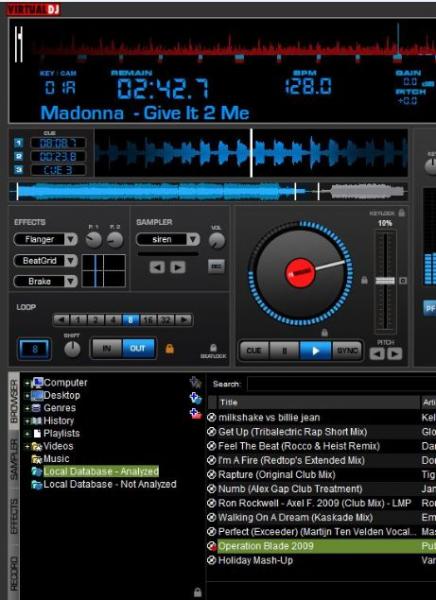Select hot cue number 1 icon
The image size is (436, 600).
coord(18,143)
